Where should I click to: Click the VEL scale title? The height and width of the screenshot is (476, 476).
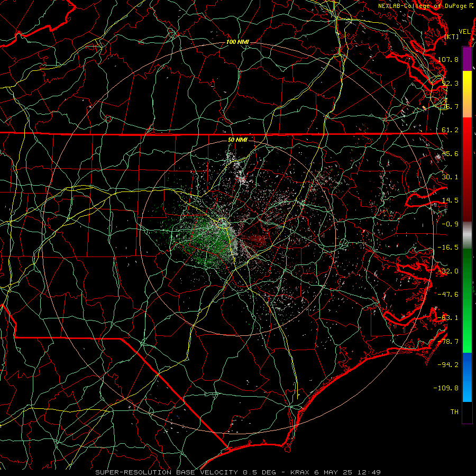point(464,32)
